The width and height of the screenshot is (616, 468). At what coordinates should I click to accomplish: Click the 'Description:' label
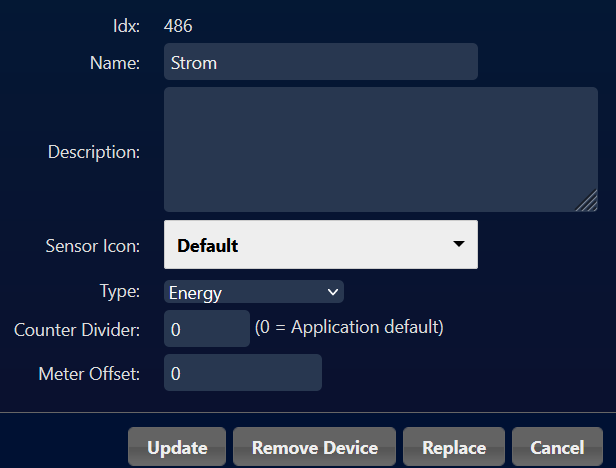point(94,152)
